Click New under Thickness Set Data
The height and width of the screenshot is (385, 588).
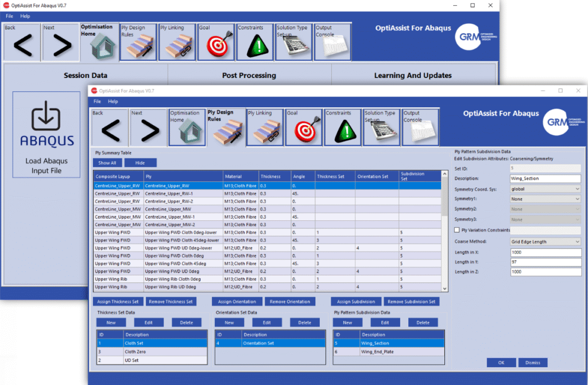[111, 322]
